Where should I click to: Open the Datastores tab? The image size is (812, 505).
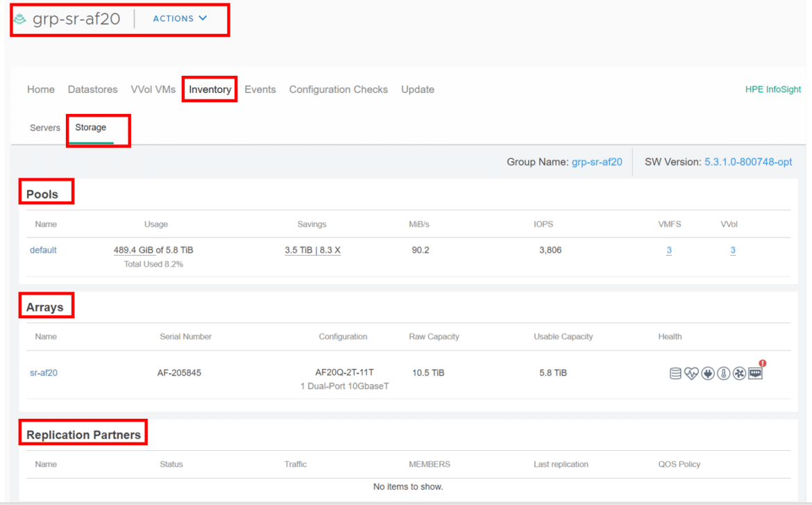93,89
